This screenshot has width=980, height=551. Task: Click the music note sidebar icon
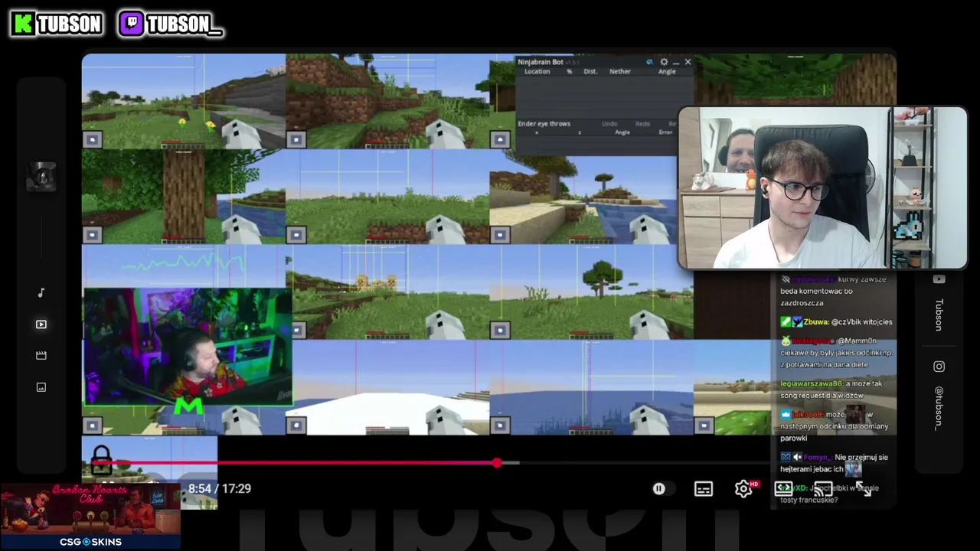click(x=41, y=292)
